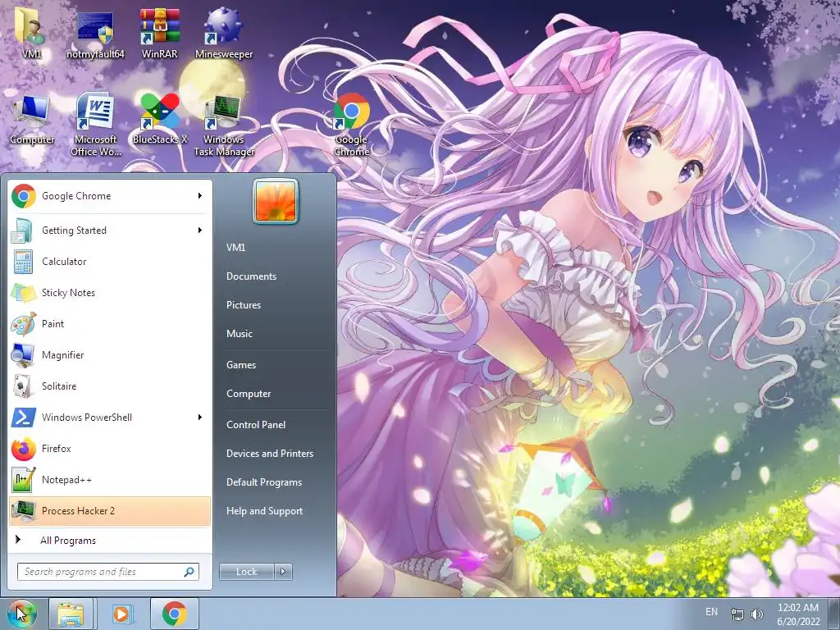Open Computer desktop icon
The height and width of the screenshot is (630, 840).
32,119
